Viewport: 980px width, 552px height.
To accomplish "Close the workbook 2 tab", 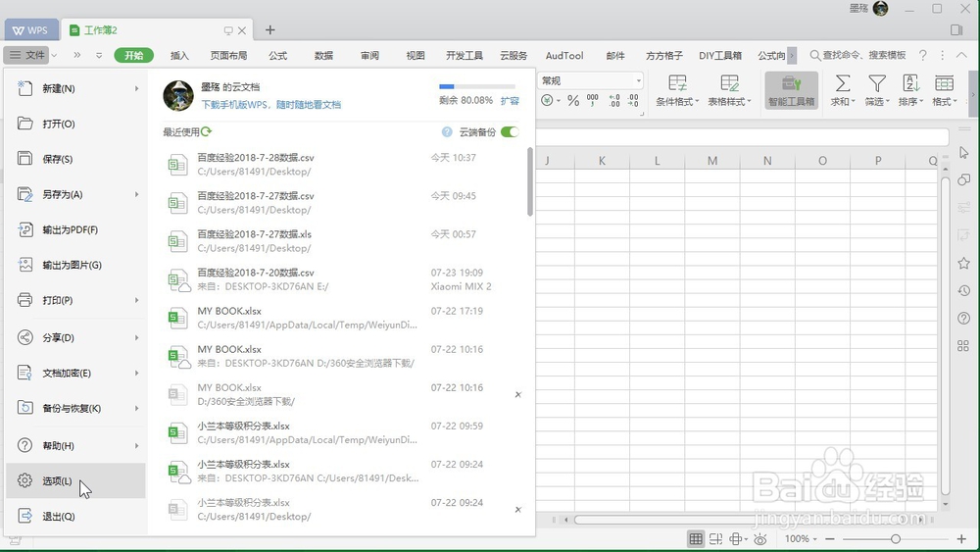I will (x=242, y=30).
